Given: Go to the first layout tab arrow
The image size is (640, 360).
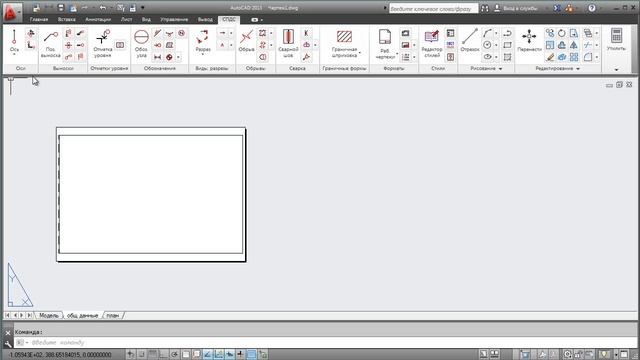Looking at the screenshot, I should click(7, 315).
